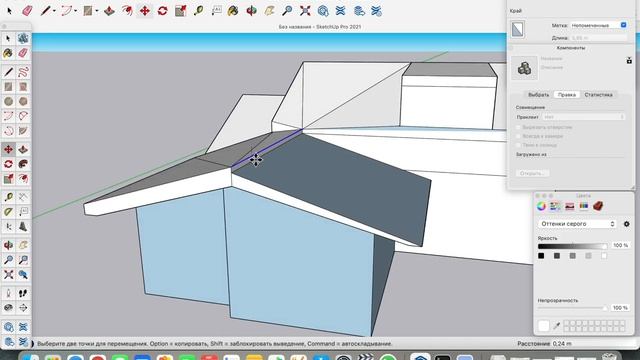Image resolution: width=640 pixels, height=360 pixels.
Task: Activate the Line pencil tool in the top toolbar
Action: coord(45,11)
